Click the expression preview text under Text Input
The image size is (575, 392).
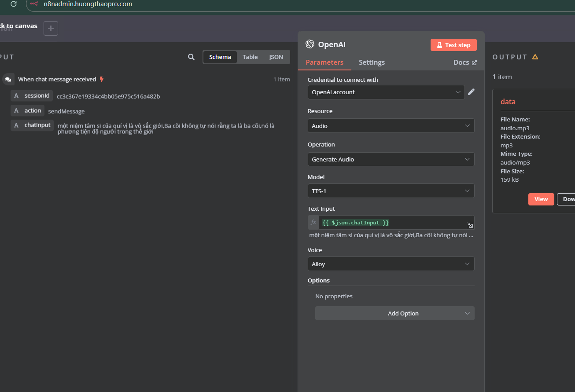pos(391,235)
